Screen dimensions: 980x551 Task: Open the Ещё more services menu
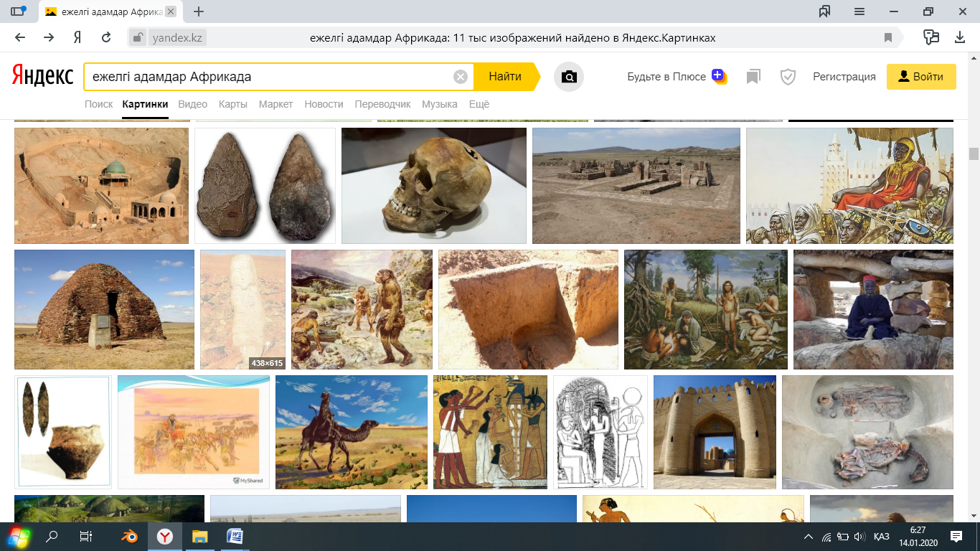click(479, 104)
